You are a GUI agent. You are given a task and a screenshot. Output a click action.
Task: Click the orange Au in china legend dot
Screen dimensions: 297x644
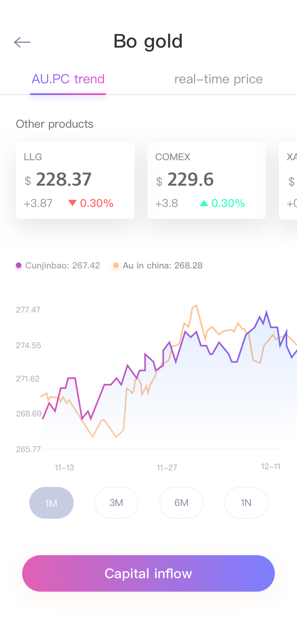(x=116, y=265)
